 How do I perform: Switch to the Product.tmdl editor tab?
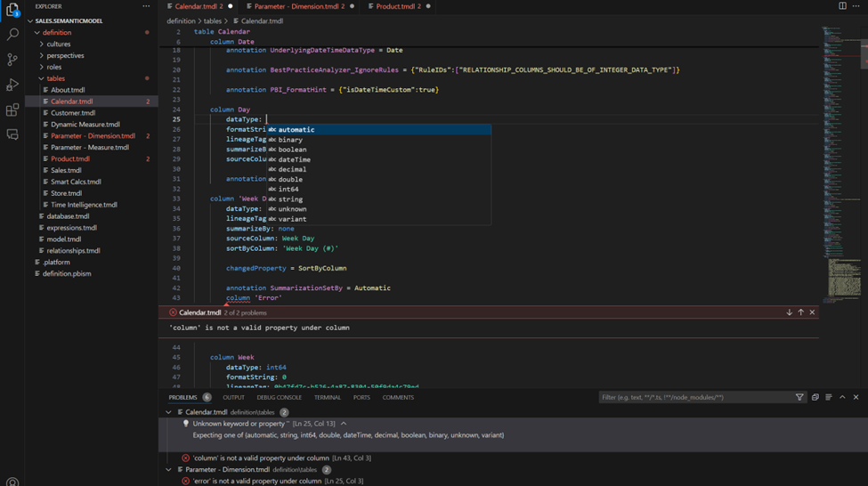coord(394,6)
